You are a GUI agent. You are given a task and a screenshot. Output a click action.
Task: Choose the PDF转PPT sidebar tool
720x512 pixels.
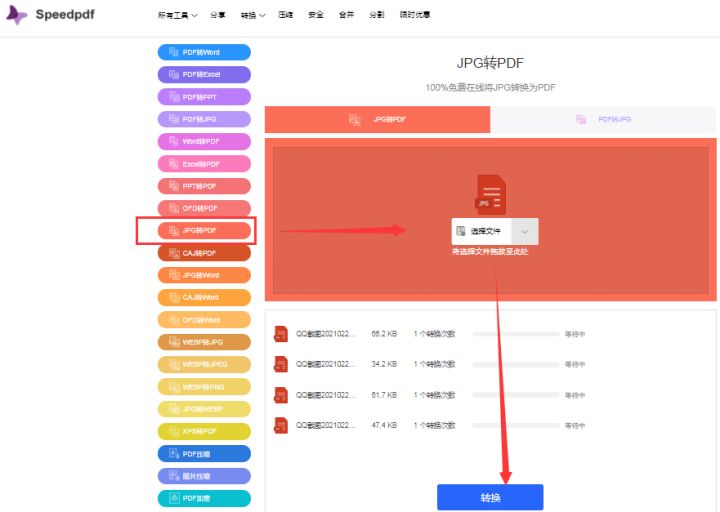pos(204,97)
